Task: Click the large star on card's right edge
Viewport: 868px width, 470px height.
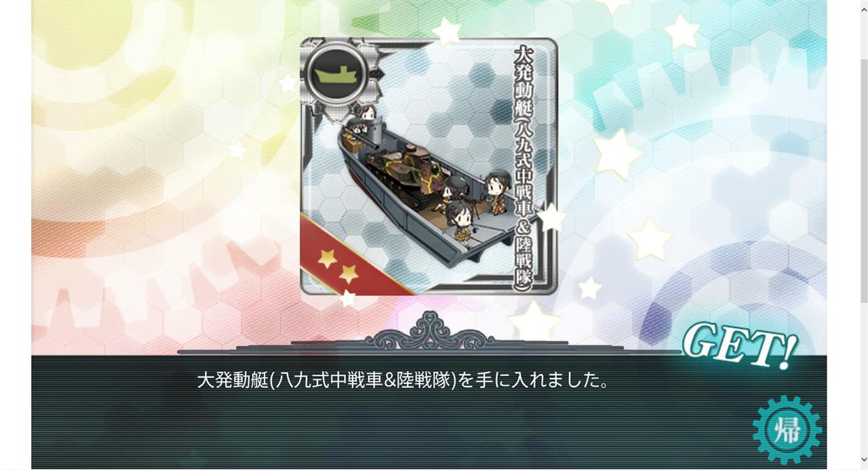Action: coord(551,218)
